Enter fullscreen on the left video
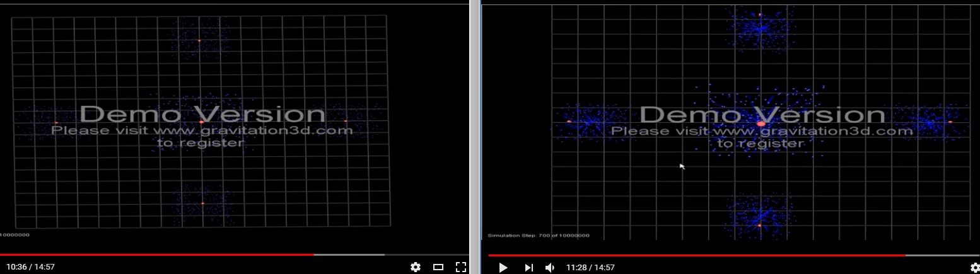 (x=460, y=267)
